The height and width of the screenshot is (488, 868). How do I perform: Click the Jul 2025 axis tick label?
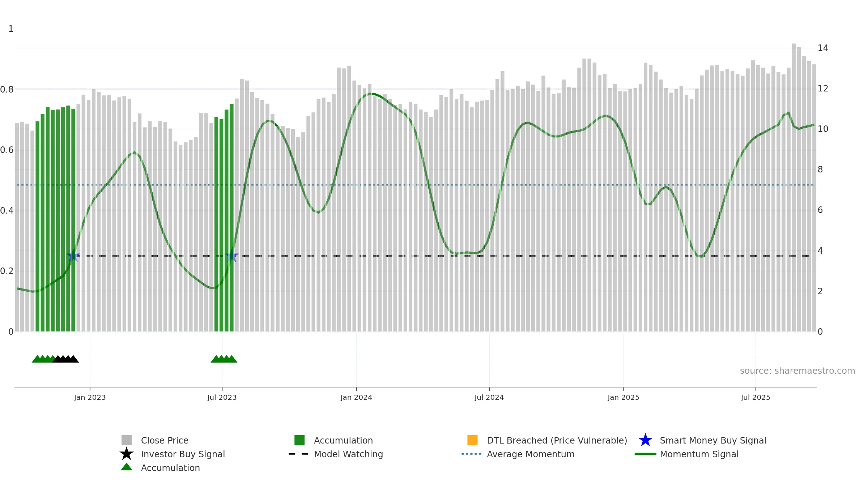756,398
